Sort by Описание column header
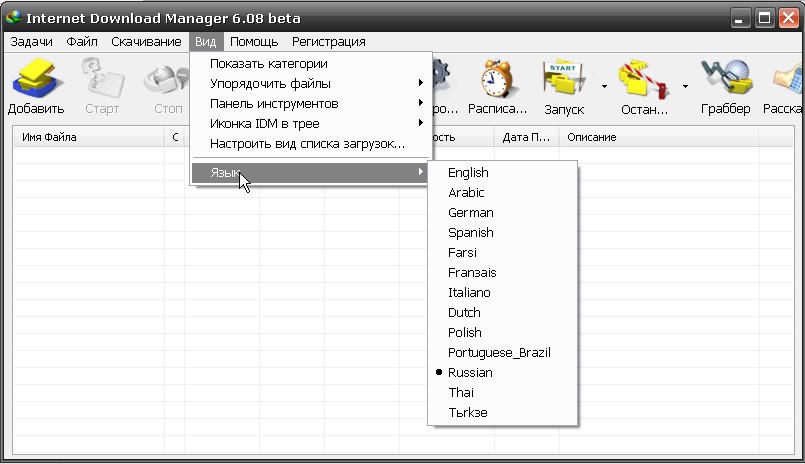 (659, 137)
